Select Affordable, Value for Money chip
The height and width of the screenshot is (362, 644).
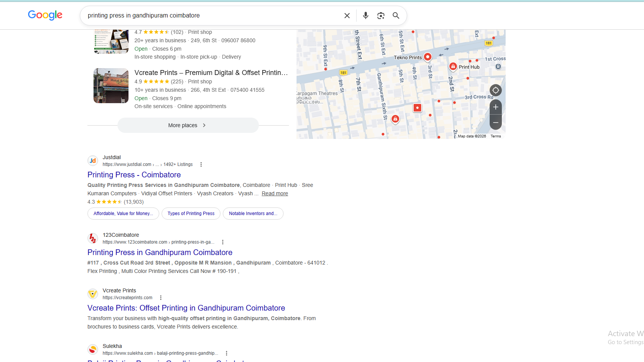click(x=123, y=214)
